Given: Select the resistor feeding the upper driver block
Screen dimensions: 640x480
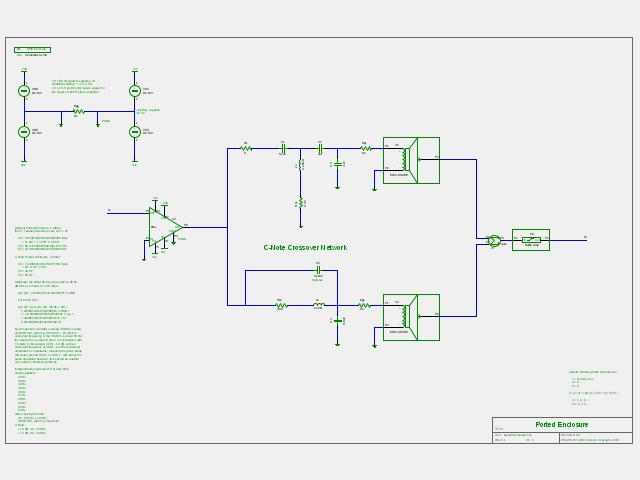Looking at the screenshot, I should pos(366,149).
